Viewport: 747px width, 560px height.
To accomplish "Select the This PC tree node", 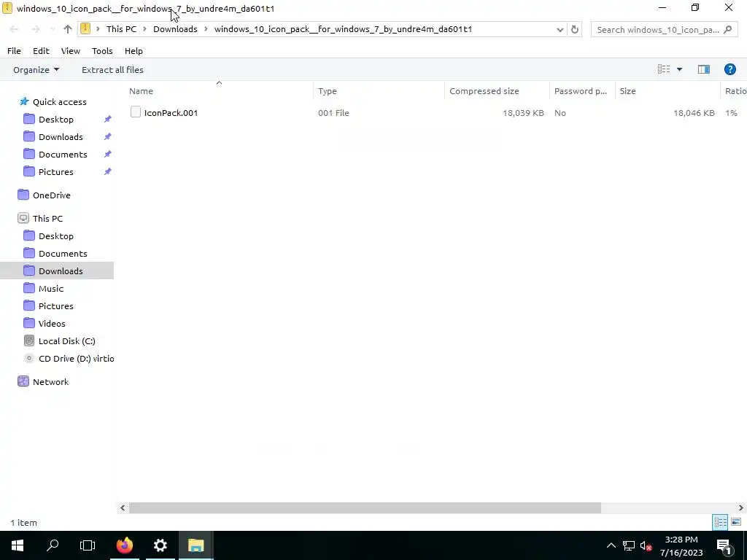I will 41,219.
